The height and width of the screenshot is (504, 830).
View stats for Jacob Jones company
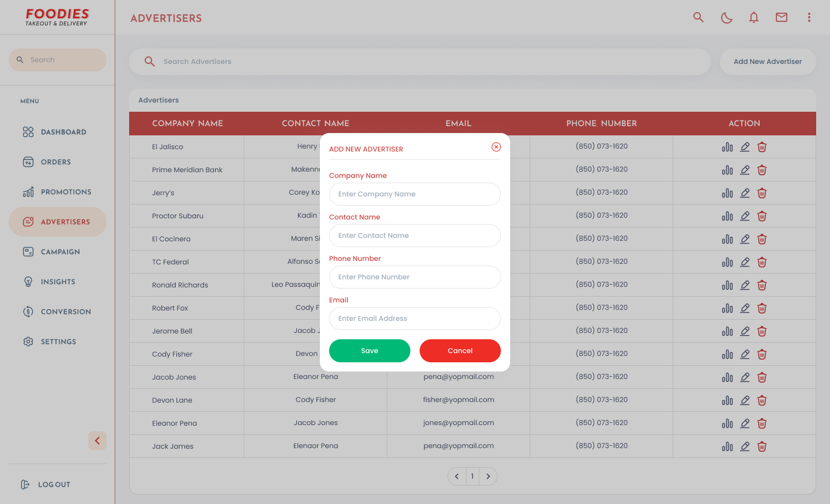click(x=727, y=377)
